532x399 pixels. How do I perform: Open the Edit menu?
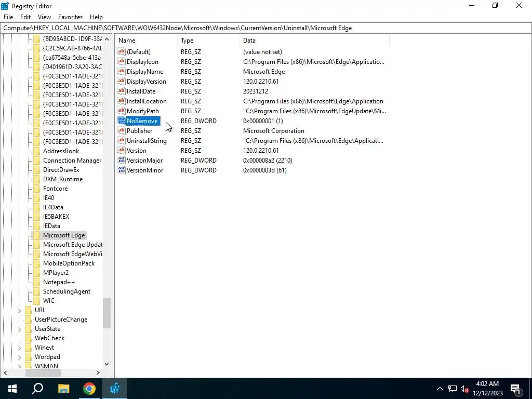(x=25, y=17)
